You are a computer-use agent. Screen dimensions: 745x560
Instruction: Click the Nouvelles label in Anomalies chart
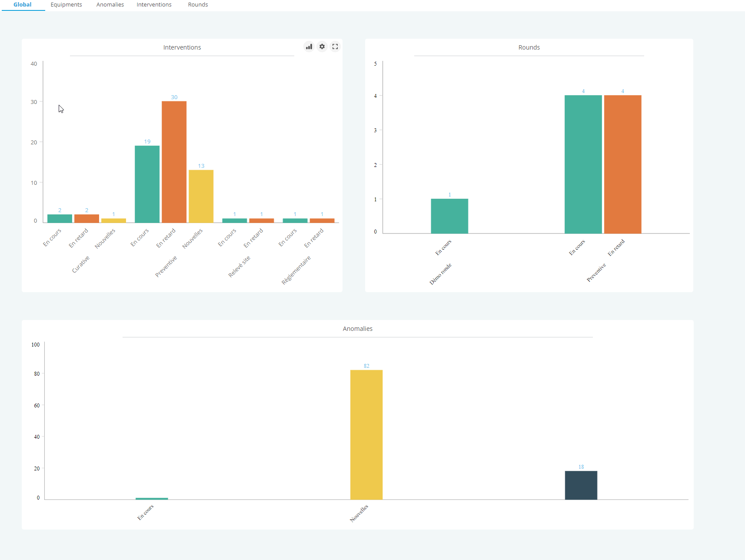click(x=359, y=513)
